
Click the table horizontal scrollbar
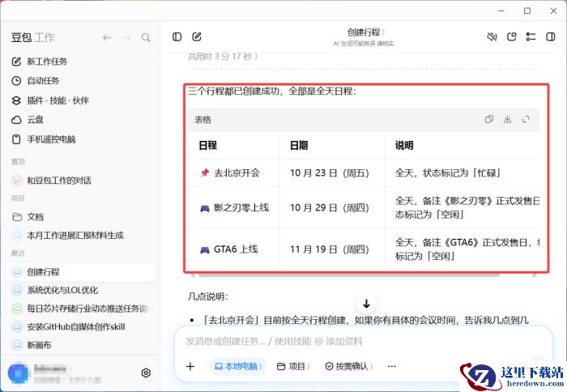pos(349,275)
